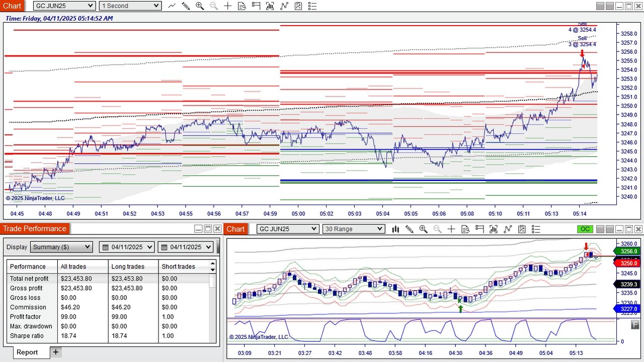Select zoom out tool on 1 Second chart
The width and height of the screenshot is (644, 362).
click(x=214, y=6)
